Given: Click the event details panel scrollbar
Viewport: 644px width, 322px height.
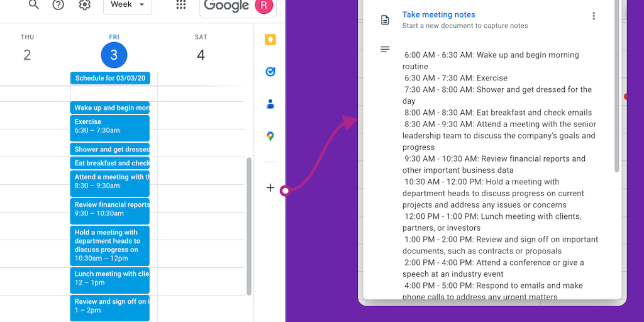Looking at the screenshot, I should [617, 86].
